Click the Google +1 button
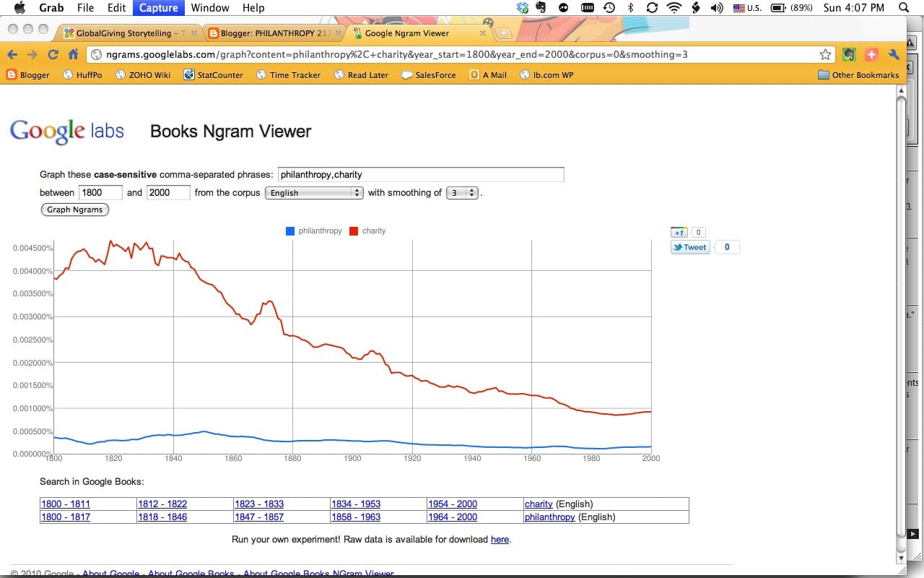924x578 pixels. point(679,233)
